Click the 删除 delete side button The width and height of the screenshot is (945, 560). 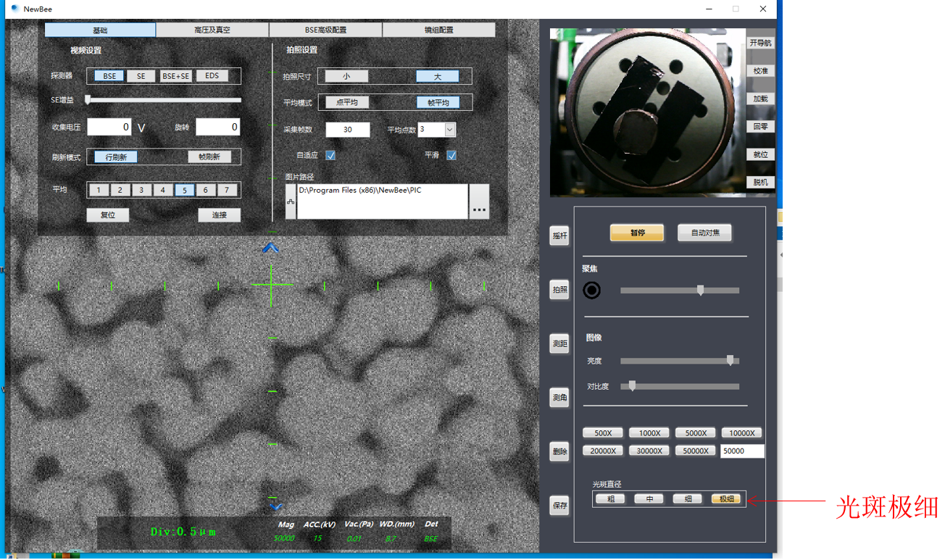tap(559, 451)
